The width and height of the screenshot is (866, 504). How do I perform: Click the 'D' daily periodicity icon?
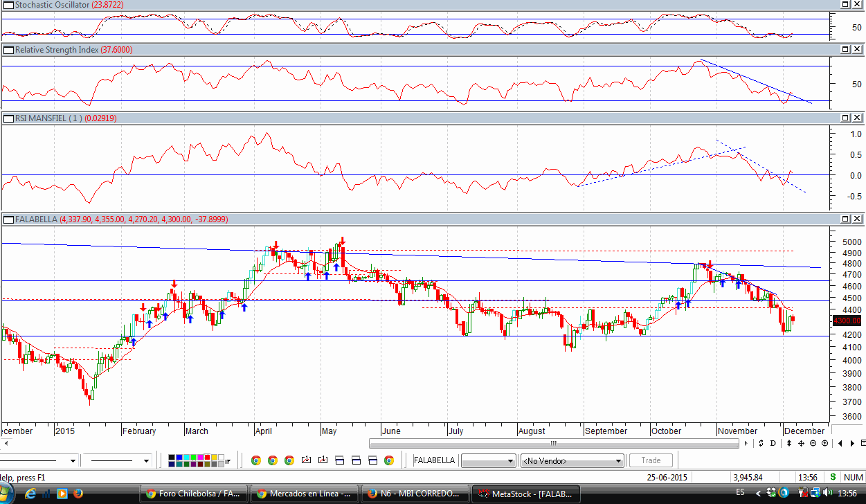(773, 443)
